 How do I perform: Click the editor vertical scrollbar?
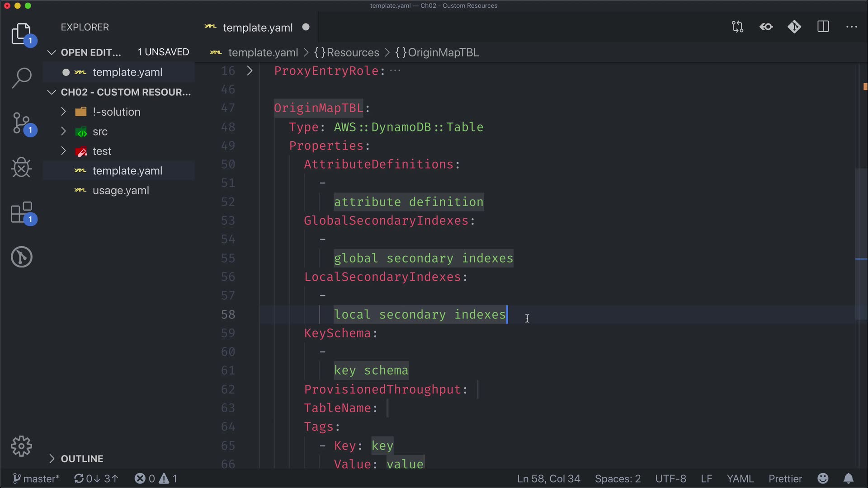pos(861,244)
